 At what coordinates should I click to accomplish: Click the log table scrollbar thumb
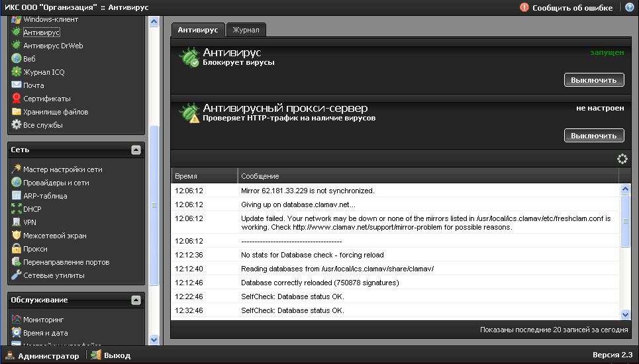tap(626, 220)
